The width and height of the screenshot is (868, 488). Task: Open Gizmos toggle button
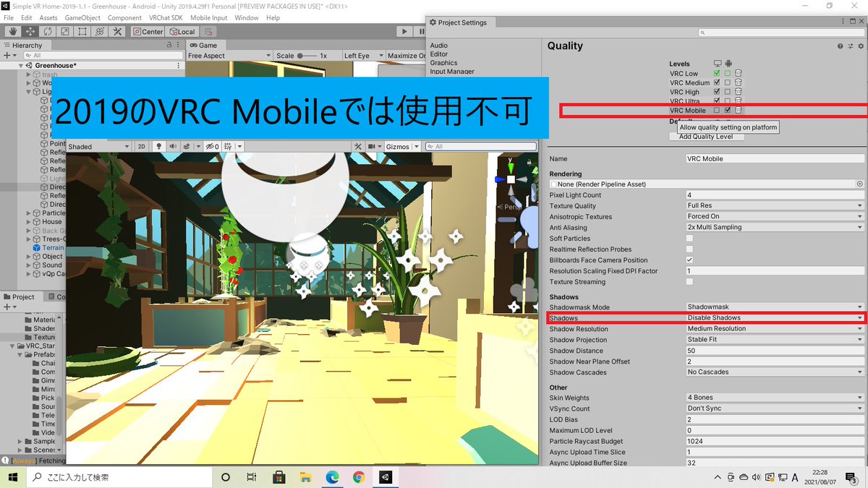pos(398,147)
